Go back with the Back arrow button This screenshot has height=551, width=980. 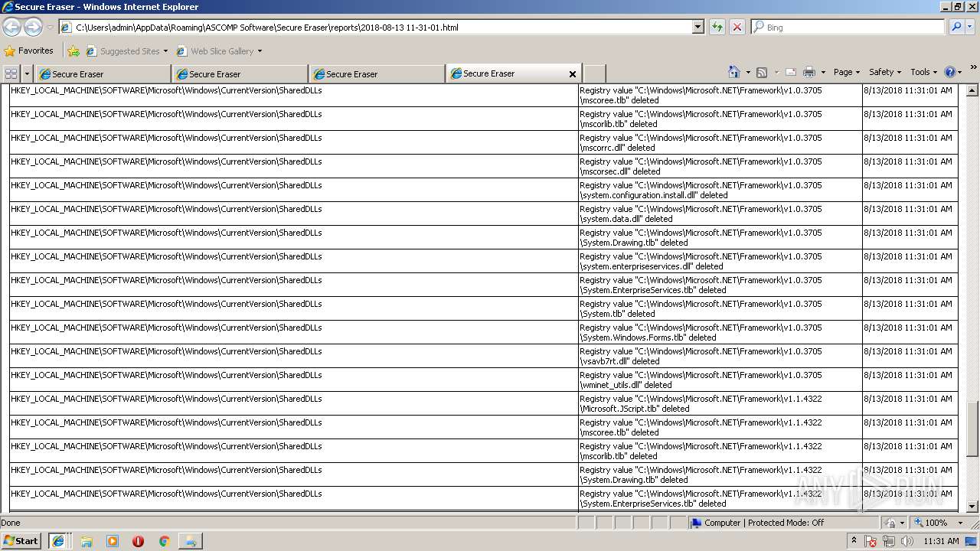coord(11,27)
